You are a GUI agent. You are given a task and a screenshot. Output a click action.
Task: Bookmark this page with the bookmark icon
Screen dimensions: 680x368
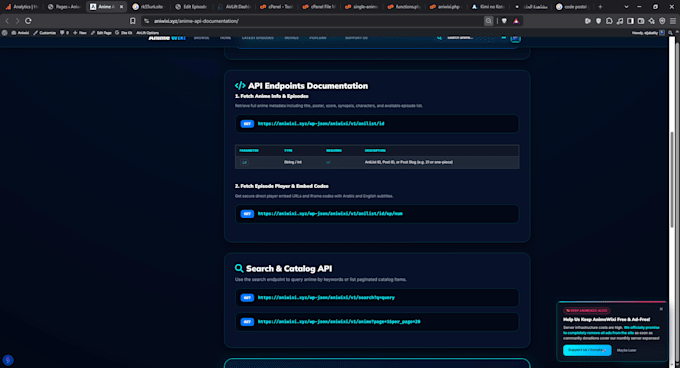click(x=133, y=21)
